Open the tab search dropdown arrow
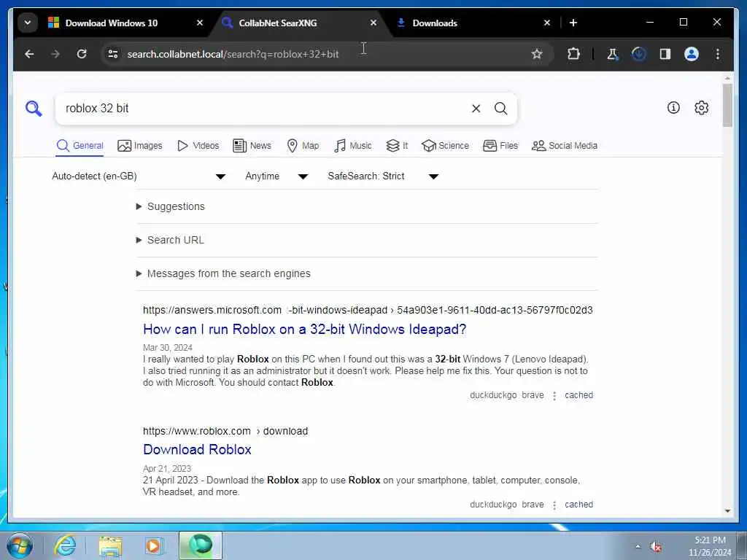747x560 pixels. pyautogui.click(x=28, y=23)
